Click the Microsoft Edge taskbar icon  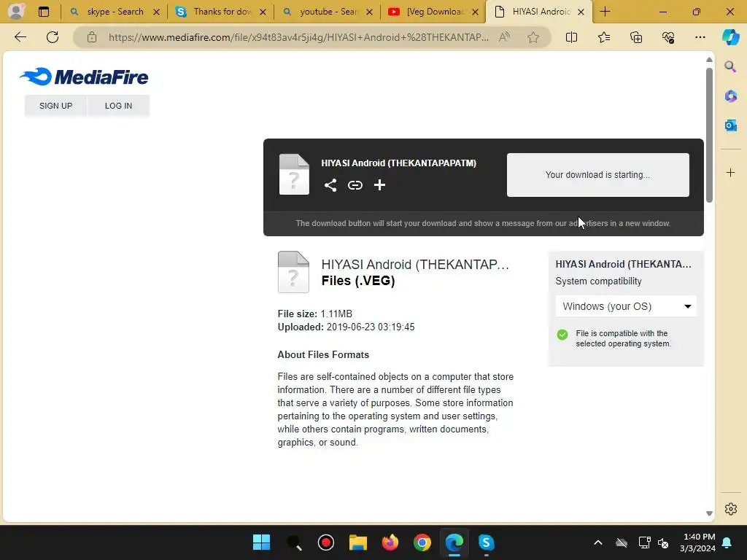tap(454, 542)
